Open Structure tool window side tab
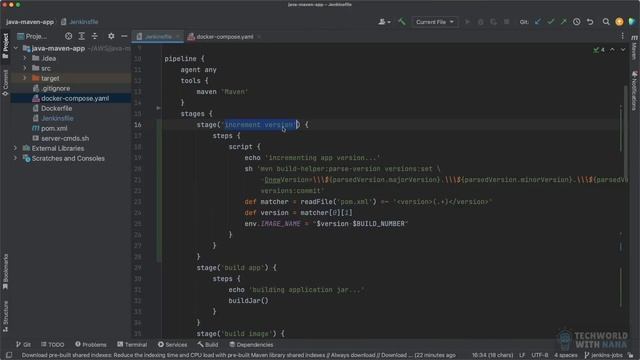This screenshot has width=640, height=360. point(5,316)
